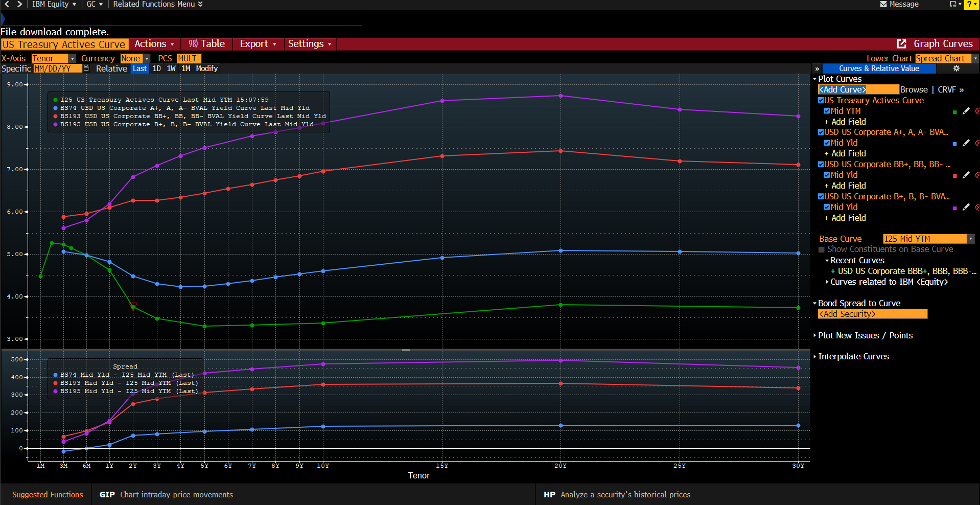Click the green Mid YTM color swatch
The width and height of the screenshot is (980, 505).
coord(954,112)
